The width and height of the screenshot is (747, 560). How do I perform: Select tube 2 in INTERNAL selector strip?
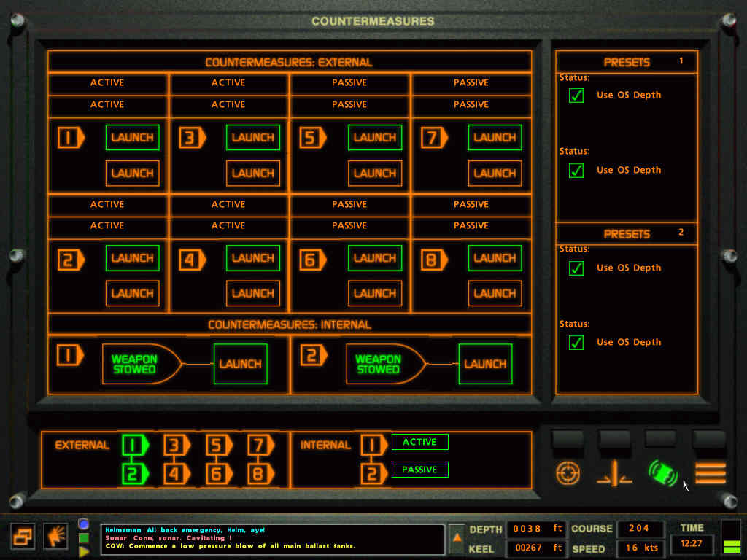click(x=373, y=474)
